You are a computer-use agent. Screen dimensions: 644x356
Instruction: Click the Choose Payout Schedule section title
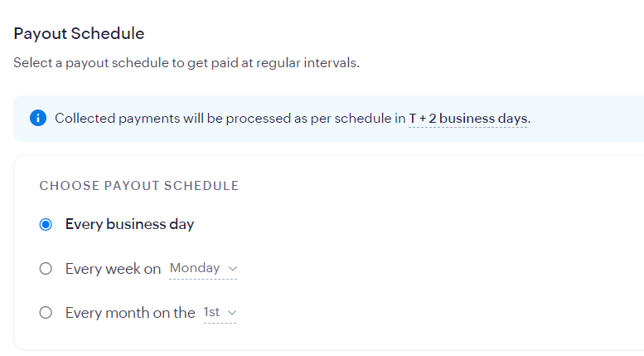[139, 186]
